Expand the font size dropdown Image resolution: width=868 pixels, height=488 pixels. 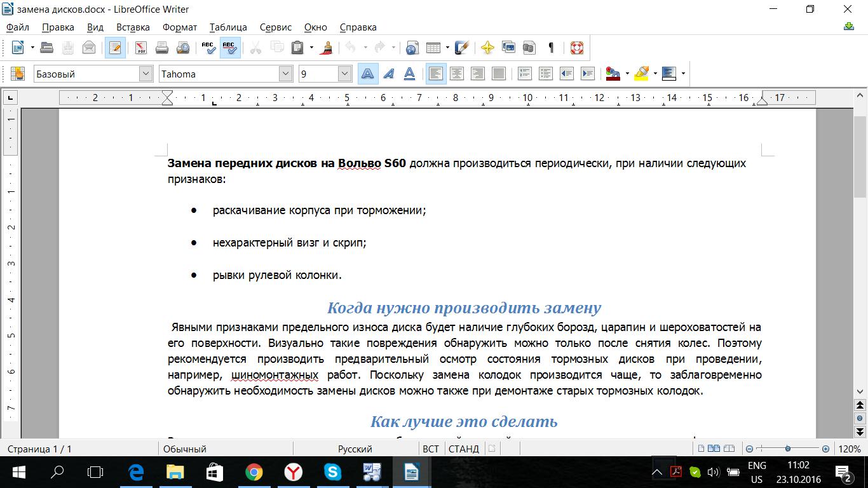(344, 74)
